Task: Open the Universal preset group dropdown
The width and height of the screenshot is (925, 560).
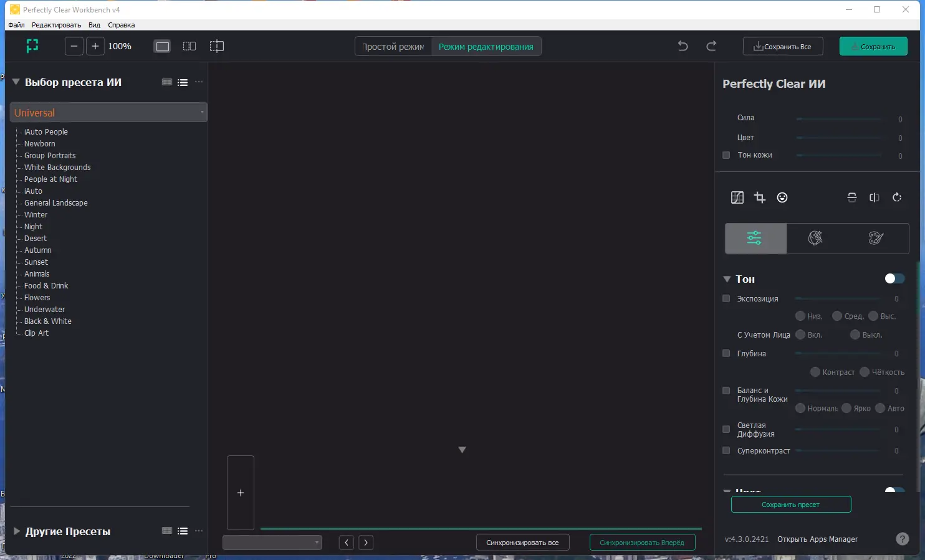Action: coord(108,112)
